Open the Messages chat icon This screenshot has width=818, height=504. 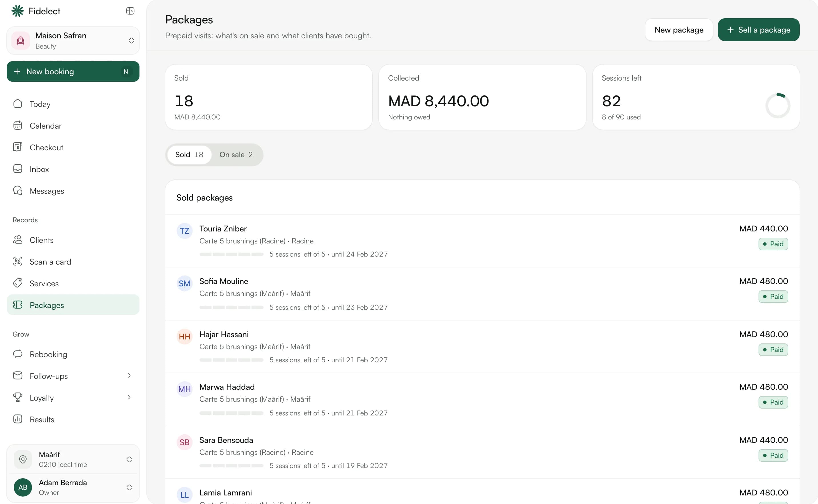(18, 190)
